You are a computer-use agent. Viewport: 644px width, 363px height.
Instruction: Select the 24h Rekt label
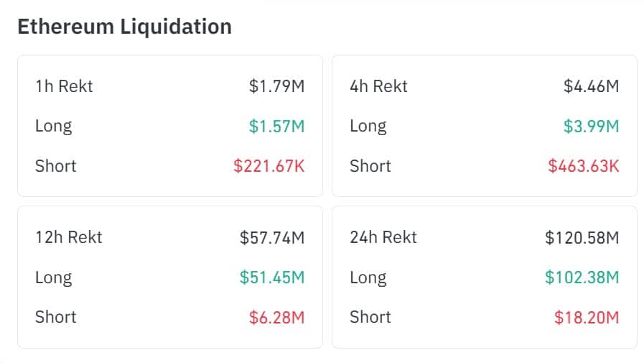tap(383, 237)
